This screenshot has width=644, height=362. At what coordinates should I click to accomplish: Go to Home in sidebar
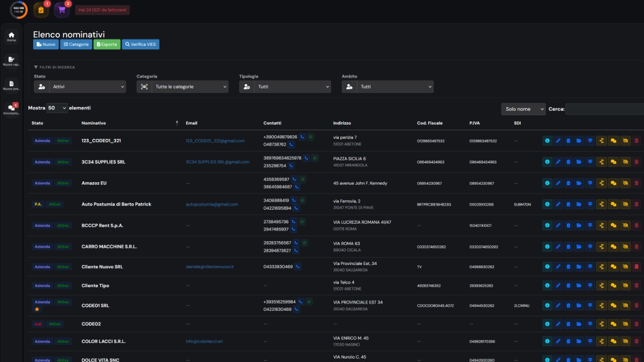tap(12, 37)
